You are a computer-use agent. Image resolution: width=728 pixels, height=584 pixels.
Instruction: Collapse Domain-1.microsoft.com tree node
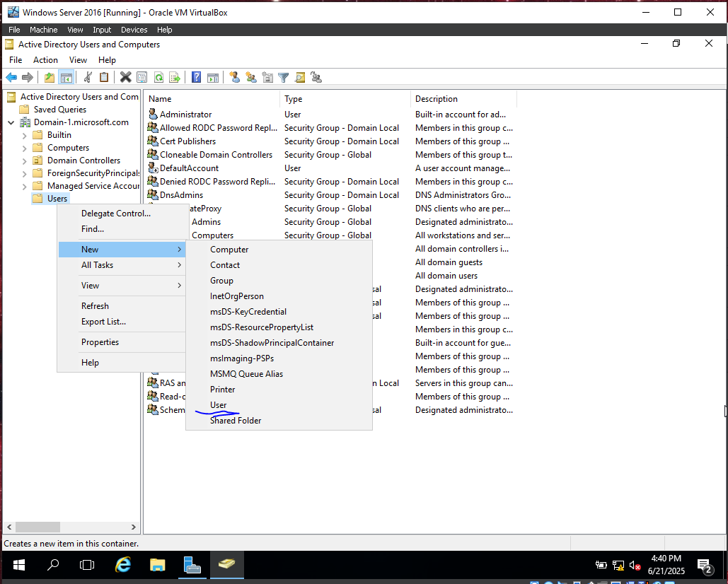pyautogui.click(x=11, y=122)
